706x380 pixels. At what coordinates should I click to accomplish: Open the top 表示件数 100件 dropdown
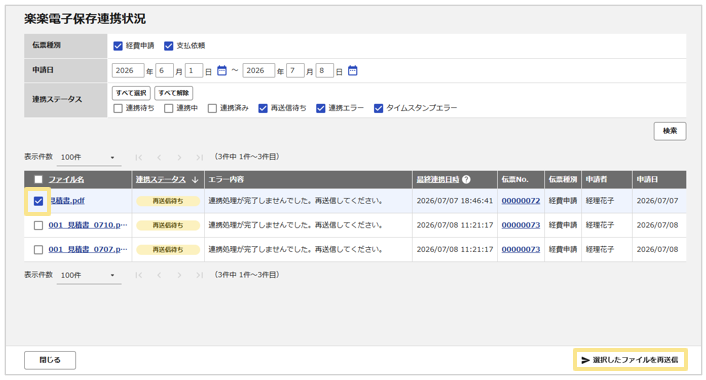[89, 158]
